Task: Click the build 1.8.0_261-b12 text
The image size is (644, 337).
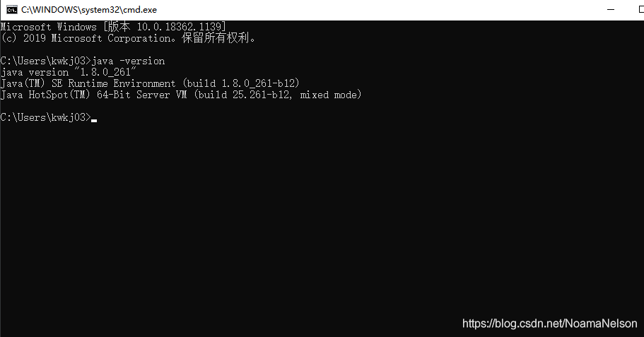Action: click(241, 84)
